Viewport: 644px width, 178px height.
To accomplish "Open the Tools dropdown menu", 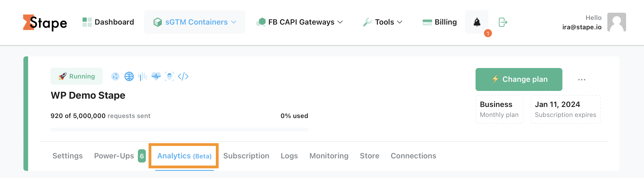I will point(383,22).
